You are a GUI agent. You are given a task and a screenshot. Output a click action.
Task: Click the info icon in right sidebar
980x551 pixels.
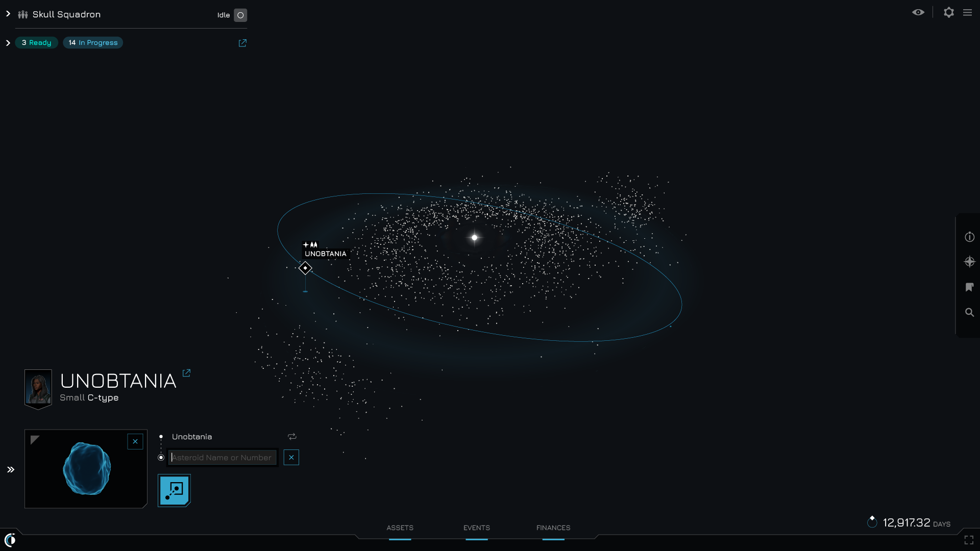coord(970,237)
